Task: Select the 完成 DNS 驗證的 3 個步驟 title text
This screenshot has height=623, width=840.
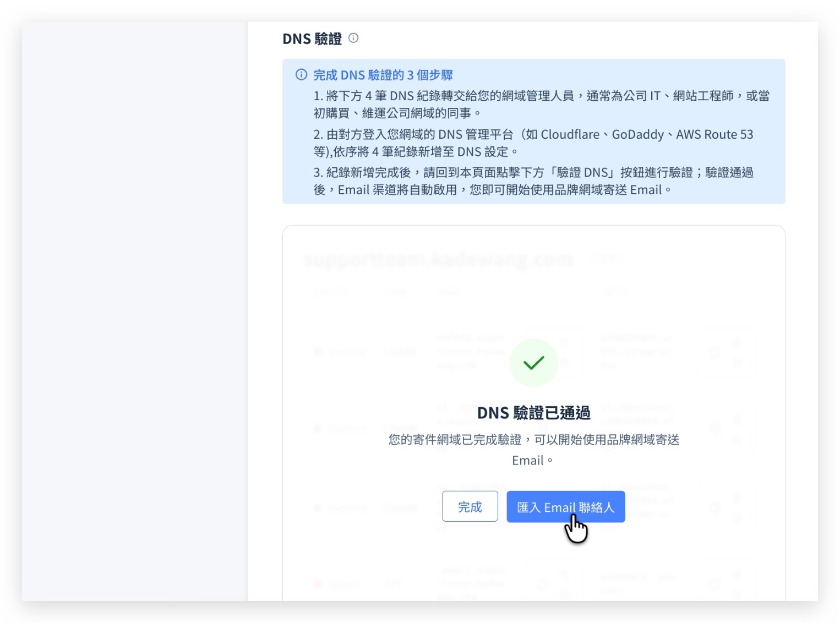Action: pos(383,75)
